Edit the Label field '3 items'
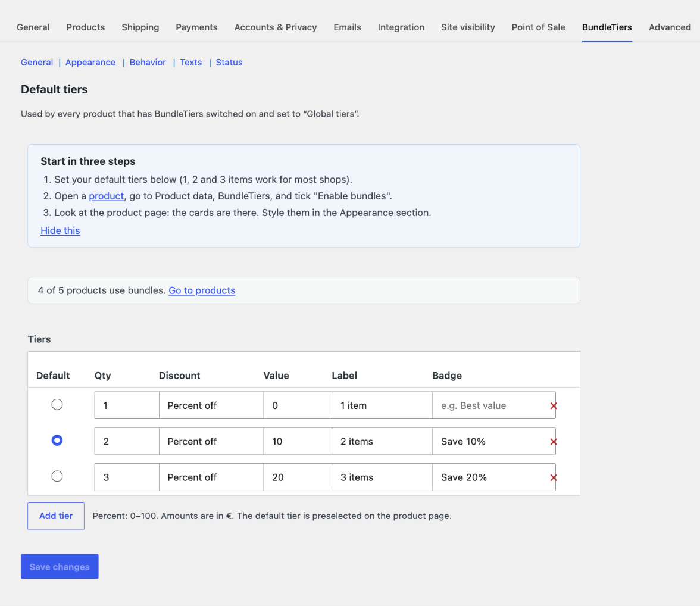The width and height of the screenshot is (700, 606). [x=382, y=477]
